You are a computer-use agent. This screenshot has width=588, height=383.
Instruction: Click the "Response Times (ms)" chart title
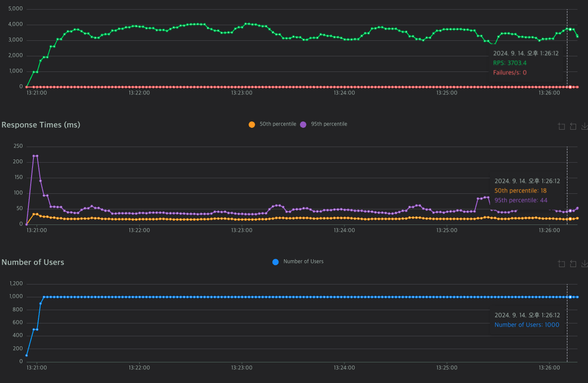[x=41, y=125]
